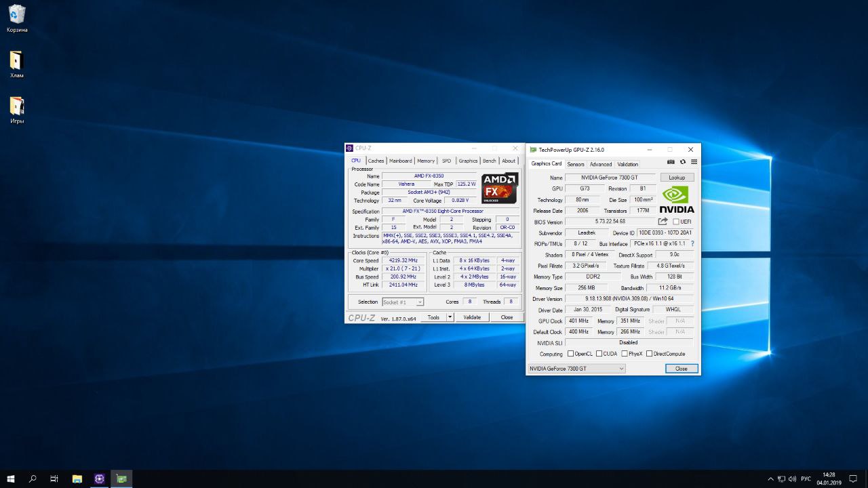Click the Close button in CPU-Z

(507, 317)
